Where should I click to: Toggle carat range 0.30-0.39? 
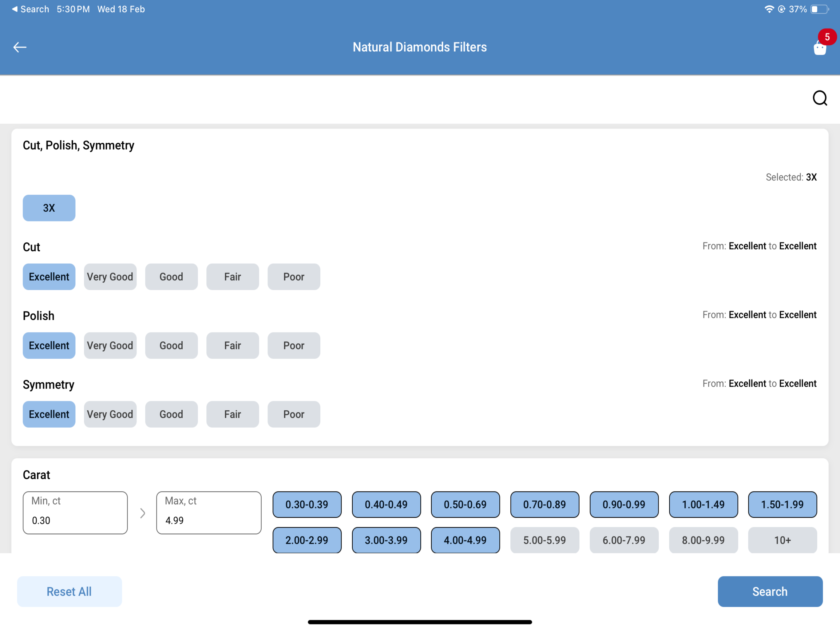pos(307,504)
